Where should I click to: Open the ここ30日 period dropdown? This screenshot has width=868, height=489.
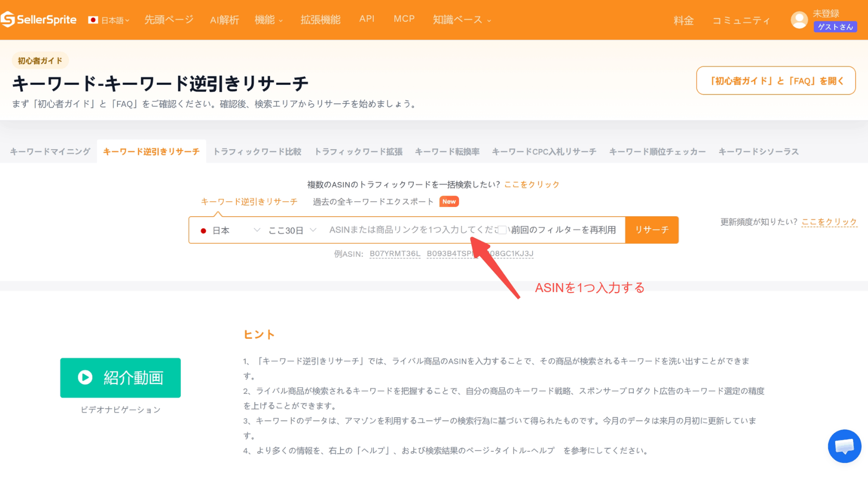(x=292, y=230)
